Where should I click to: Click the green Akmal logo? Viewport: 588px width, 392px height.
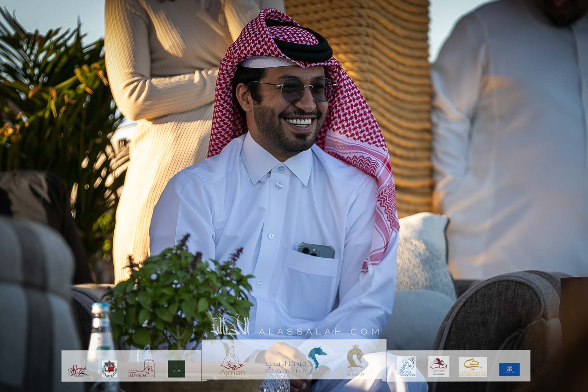point(176,369)
